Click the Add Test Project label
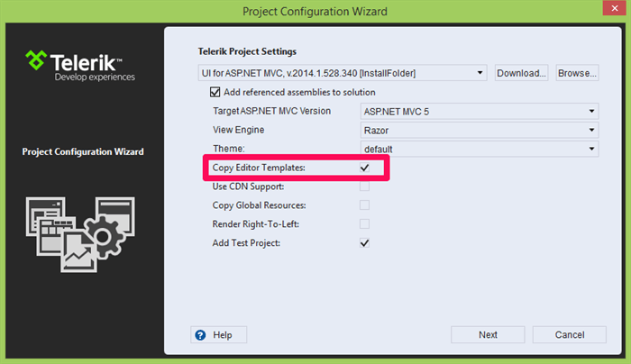 pyautogui.click(x=246, y=243)
